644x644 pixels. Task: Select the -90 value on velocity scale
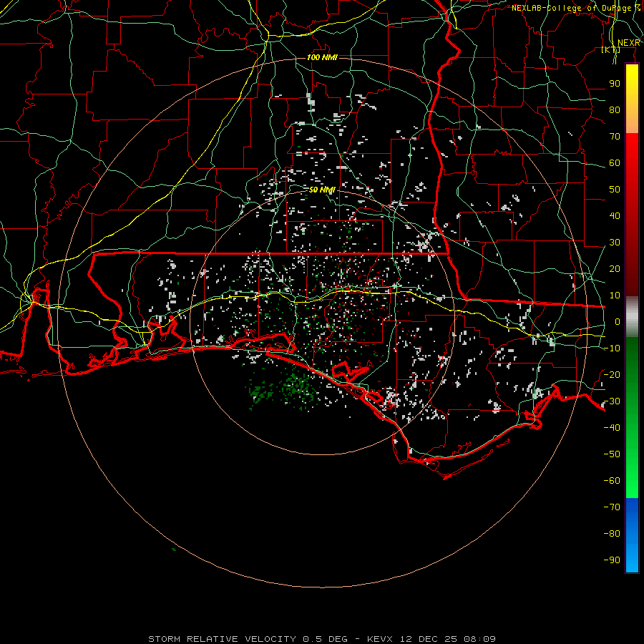[612, 560]
